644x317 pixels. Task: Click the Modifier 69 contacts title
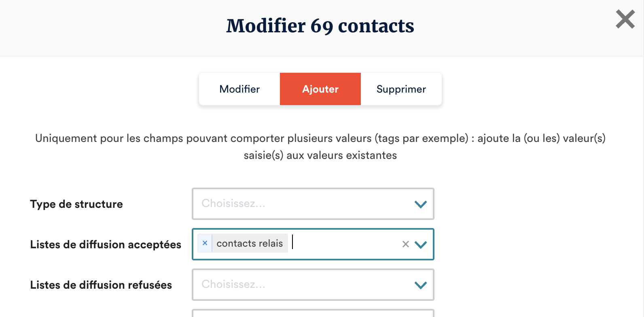point(320,26)
